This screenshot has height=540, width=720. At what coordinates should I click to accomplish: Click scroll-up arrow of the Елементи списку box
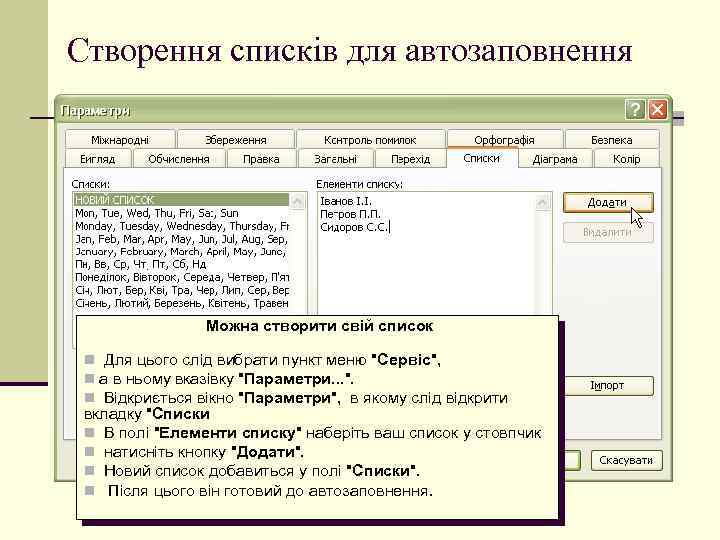click(543, 202)
